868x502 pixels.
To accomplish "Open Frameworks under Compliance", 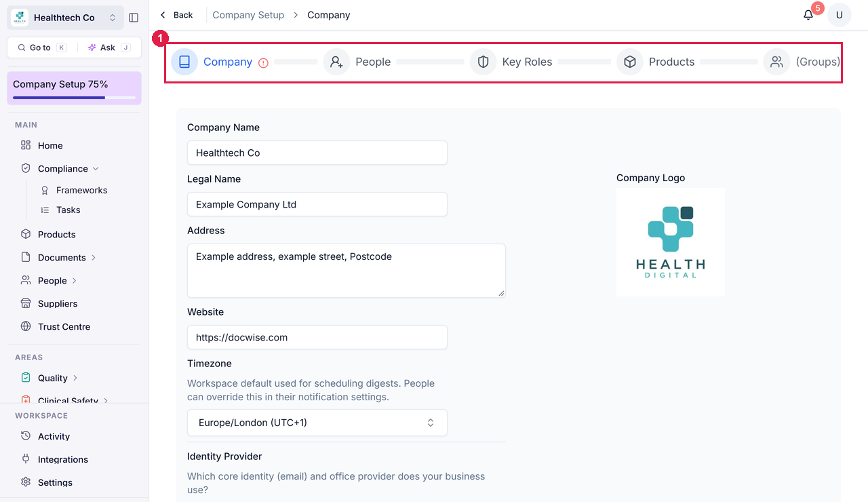I will coord(81,191).
